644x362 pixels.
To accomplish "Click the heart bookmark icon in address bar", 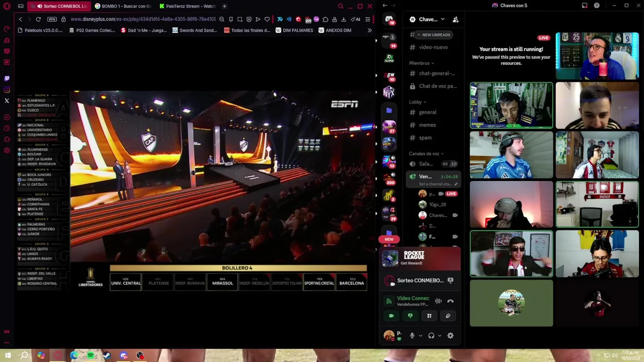I will [x=267, y=19].
